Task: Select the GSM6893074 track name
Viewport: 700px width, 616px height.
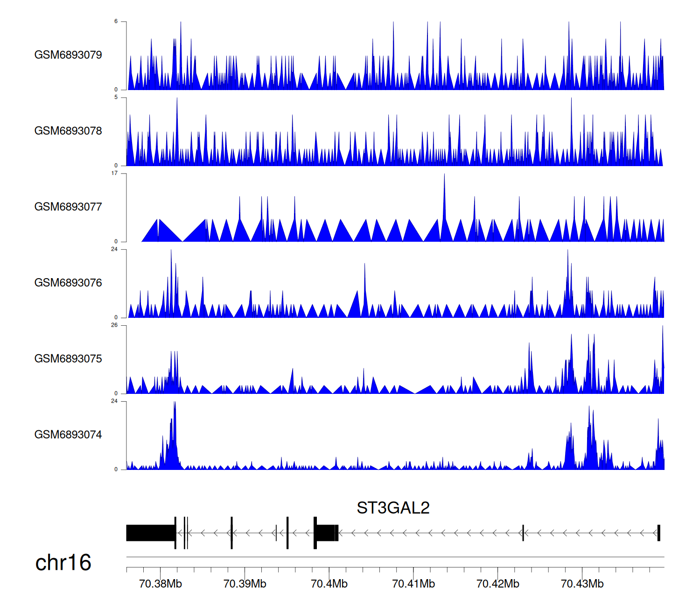Action: coord(68,435)
